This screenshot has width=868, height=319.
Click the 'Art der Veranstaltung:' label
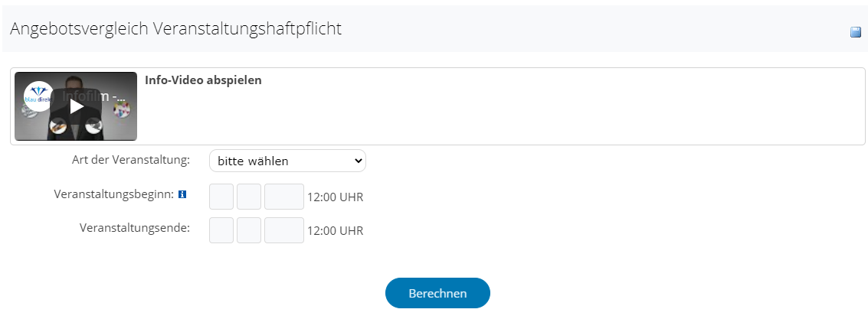point(129,161)
